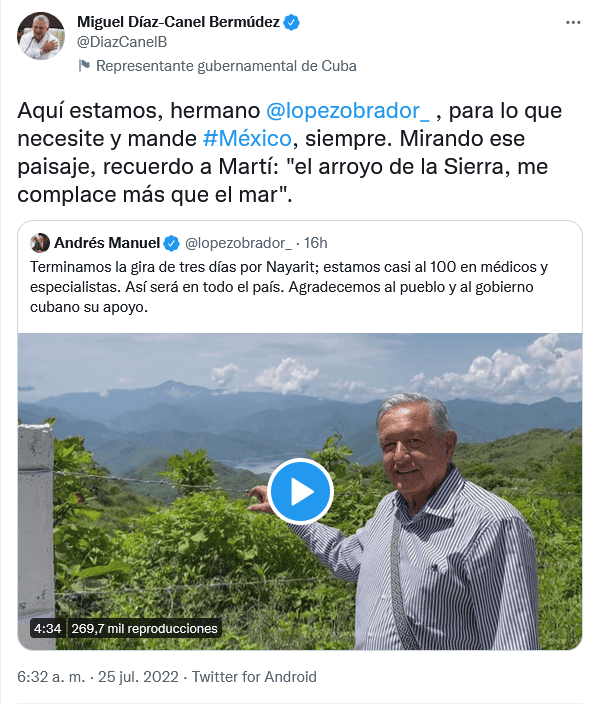598x704 pixels.
Task: Open the @lopezobrador_ mention in tweet text
Action: pyautogui.click(x=347, y=110)
